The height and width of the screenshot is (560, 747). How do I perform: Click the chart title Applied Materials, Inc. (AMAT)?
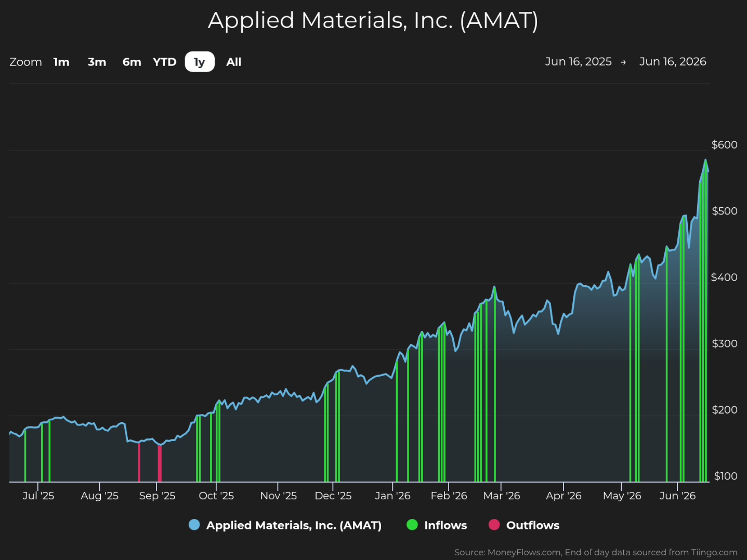click(x=373, y=21)
